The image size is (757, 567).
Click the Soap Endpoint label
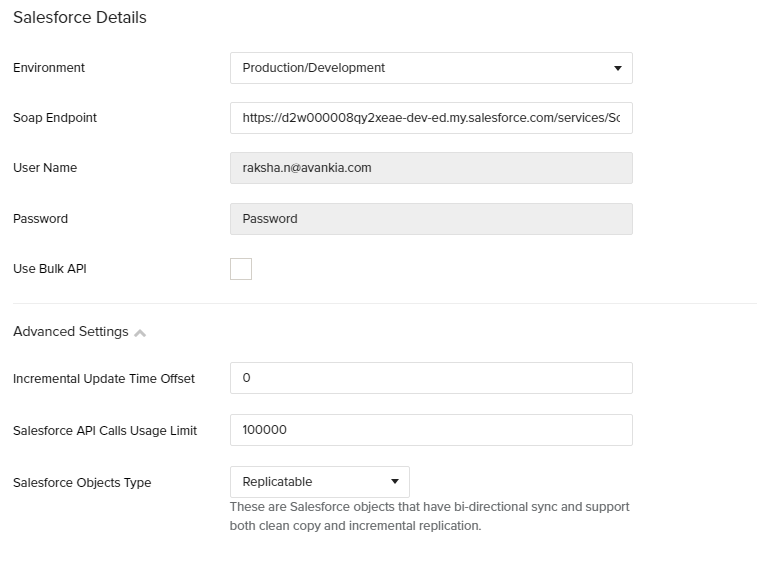point(55,118)
